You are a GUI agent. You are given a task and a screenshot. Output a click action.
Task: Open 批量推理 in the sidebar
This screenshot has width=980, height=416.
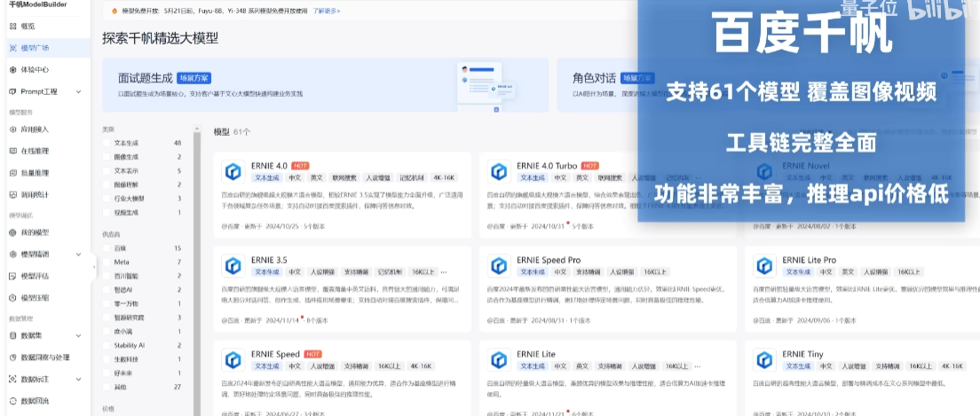35,173
